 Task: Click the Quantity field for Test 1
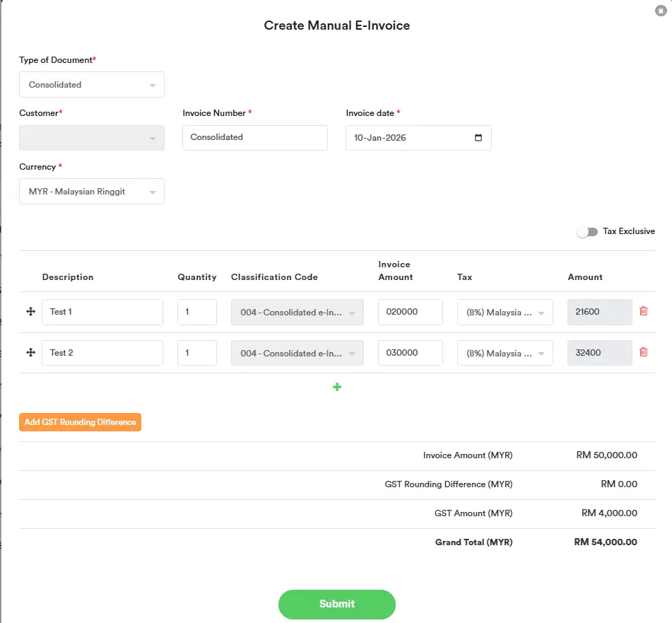coord(197,311)
